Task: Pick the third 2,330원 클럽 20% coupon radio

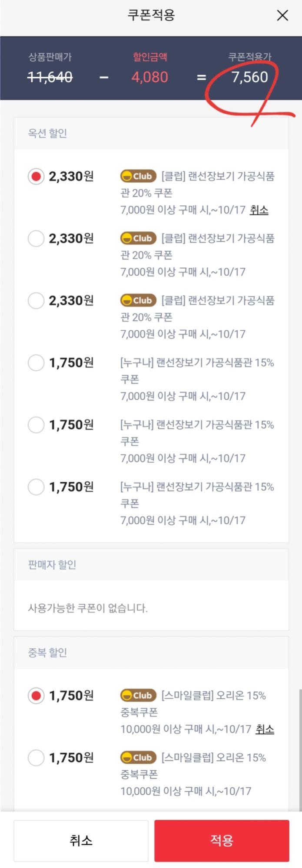Action: click(36, 300)
